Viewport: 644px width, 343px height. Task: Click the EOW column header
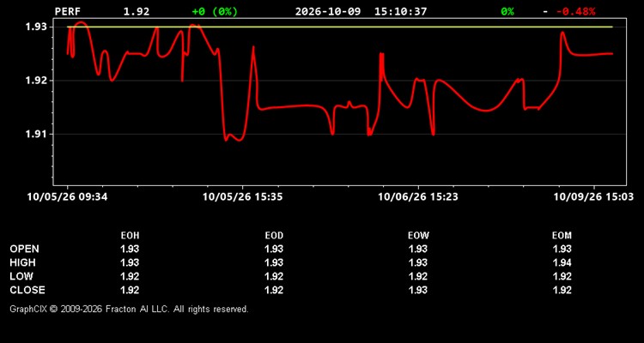(418, 236)
